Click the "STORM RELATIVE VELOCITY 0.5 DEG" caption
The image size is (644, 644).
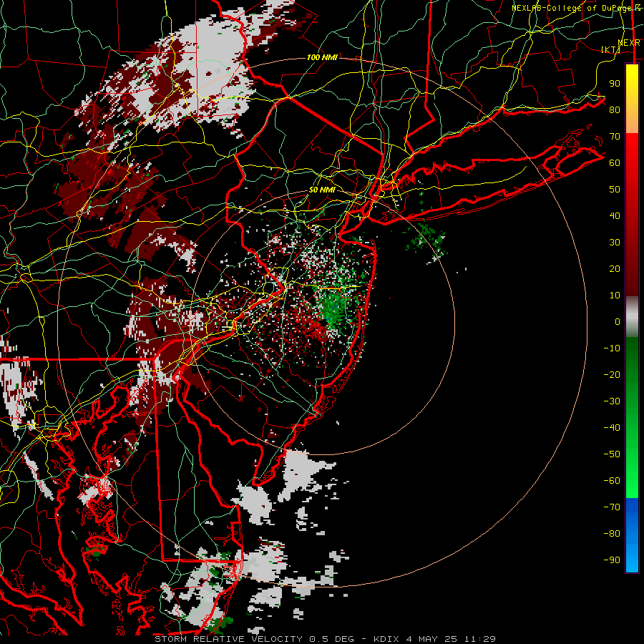254,639
